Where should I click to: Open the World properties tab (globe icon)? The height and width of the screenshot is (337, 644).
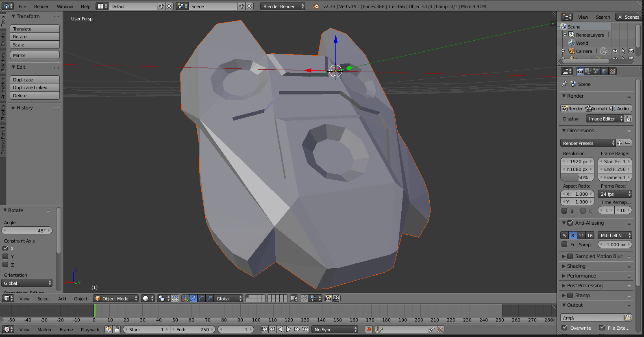pyautogui.click(x=604, y=71)
